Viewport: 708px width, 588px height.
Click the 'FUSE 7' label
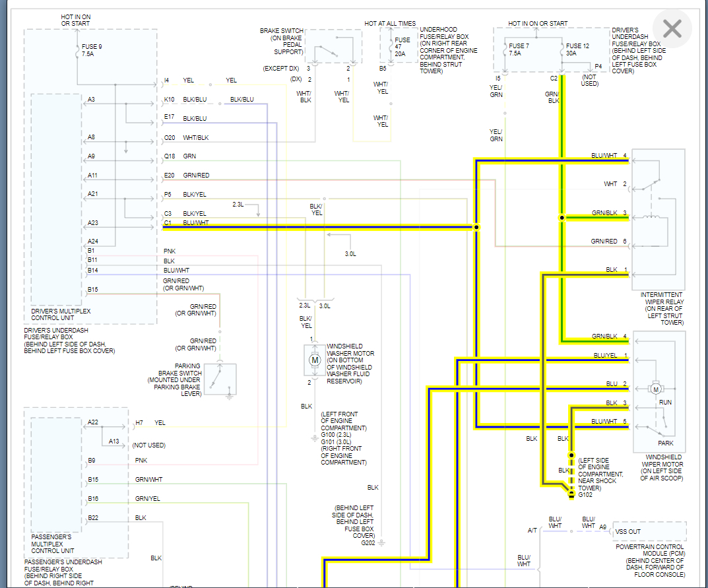[519, 46]
